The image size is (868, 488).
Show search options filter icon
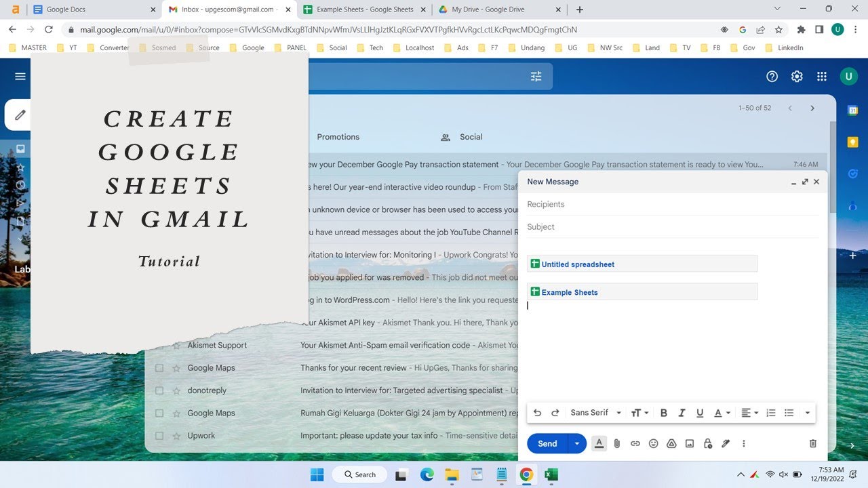[x=536, y=77]
